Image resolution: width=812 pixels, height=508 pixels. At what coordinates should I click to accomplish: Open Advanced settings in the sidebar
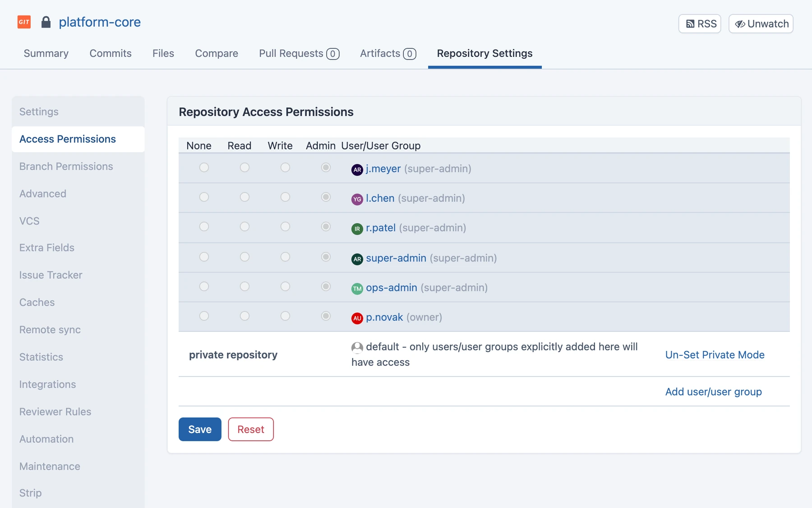pos(78,193)
